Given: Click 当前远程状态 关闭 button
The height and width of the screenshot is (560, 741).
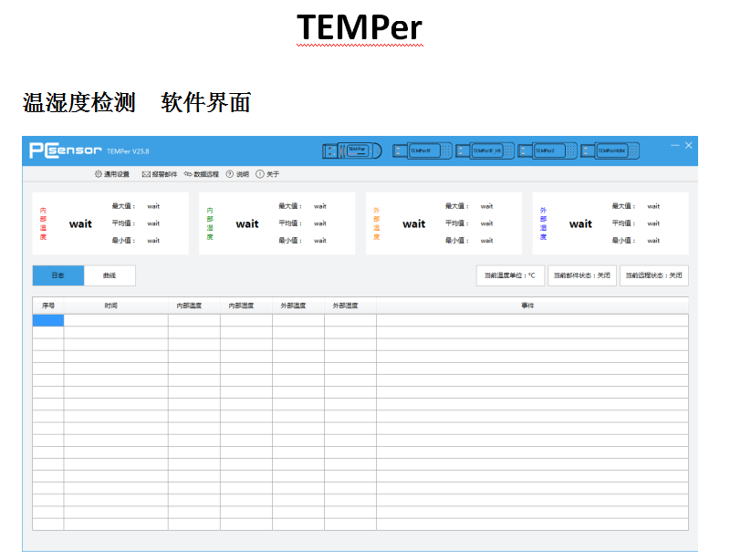Looking at the screenshot, I should tap(654, 275).
